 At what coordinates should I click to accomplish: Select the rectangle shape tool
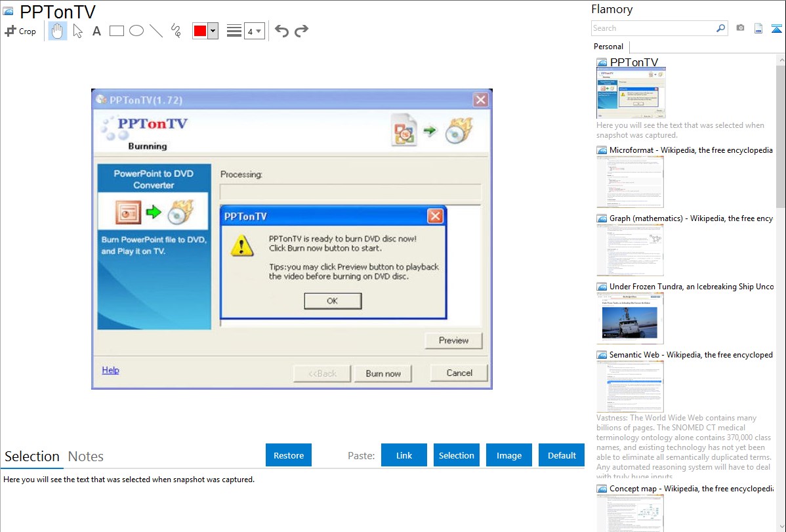click(x=116, y=31)
